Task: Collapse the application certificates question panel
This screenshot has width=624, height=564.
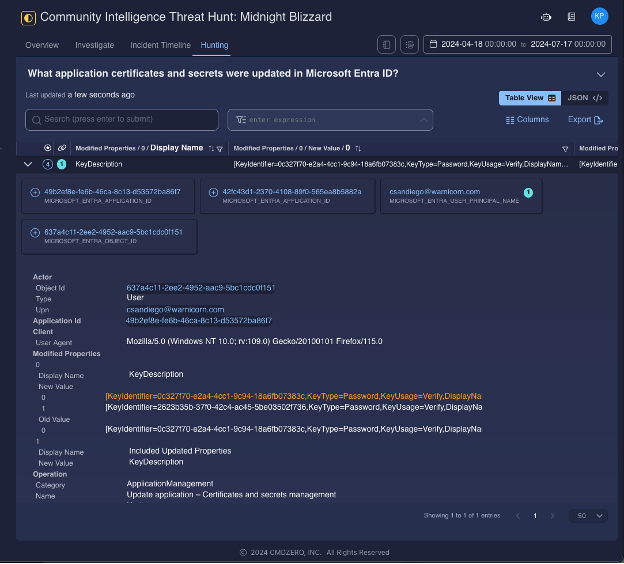Action: point(601,74)
